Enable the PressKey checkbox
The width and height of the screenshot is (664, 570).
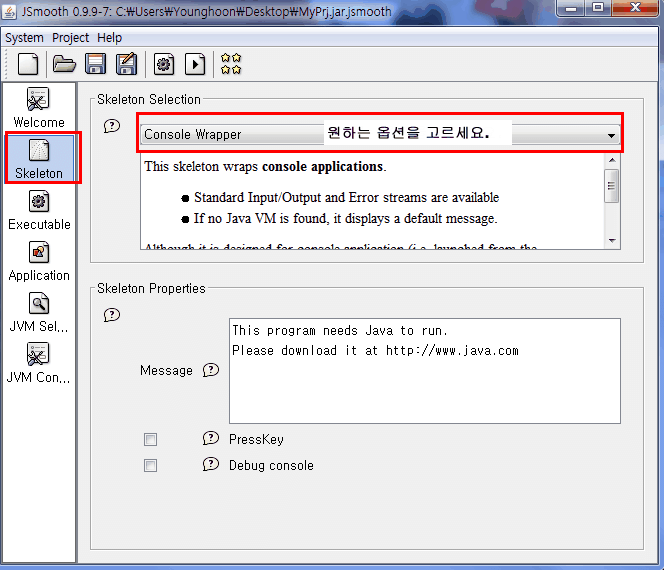[150, 440]
